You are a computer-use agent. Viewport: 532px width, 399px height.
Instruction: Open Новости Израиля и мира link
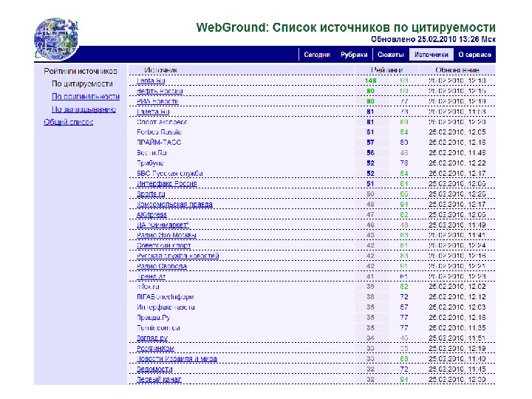(x=177, y=358)
